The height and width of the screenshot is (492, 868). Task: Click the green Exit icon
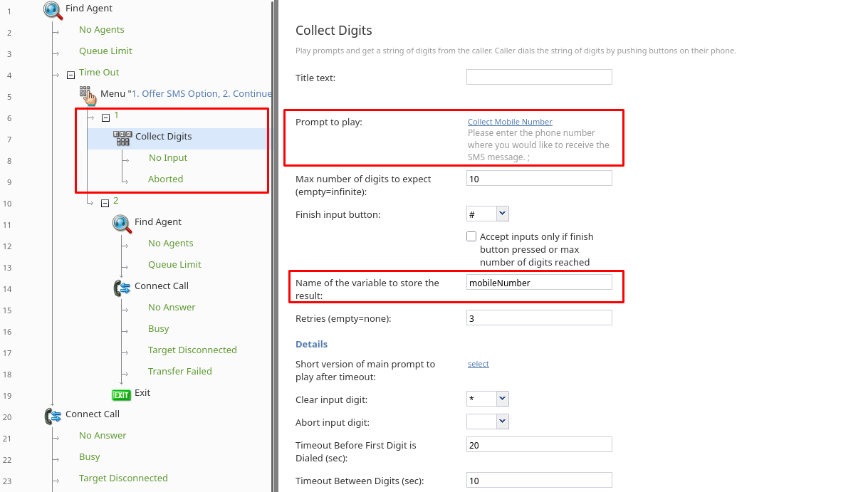tap(122, 394)
